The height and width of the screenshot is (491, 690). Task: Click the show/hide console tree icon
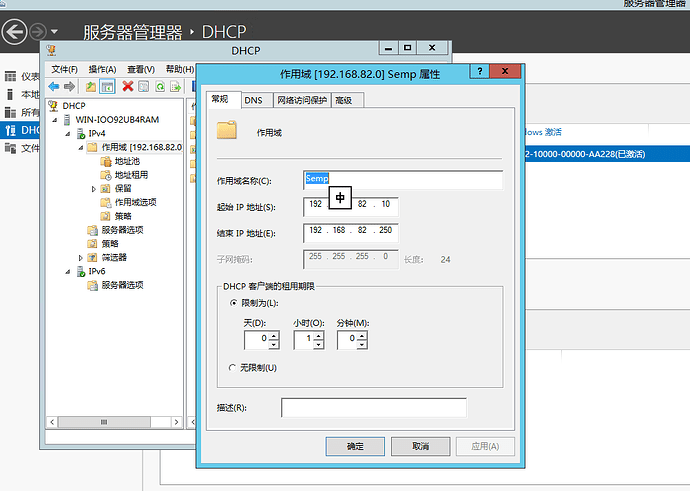tap(107, 87)
